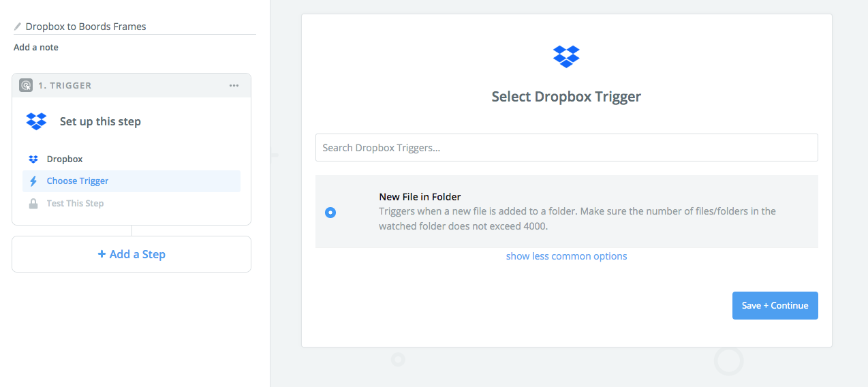Screen dimensions: 868x387
Task: Click the padlock icon beside Test This Step
Action: coord(33,203)
